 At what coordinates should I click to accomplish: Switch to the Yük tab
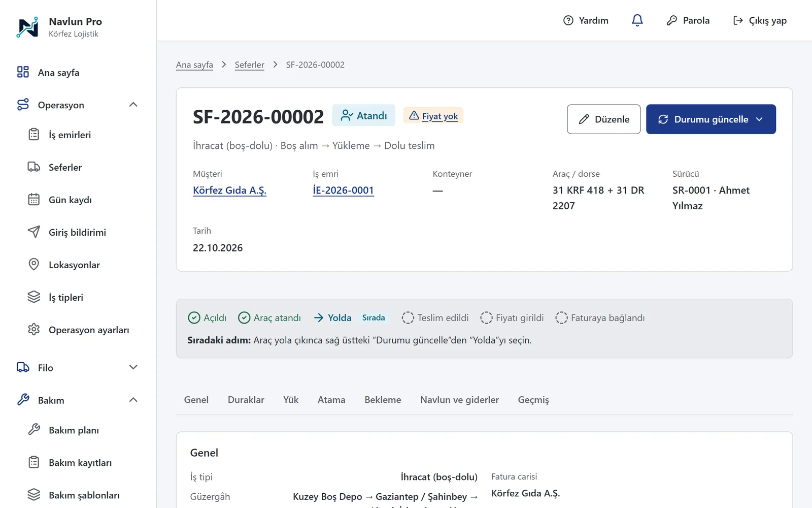point(291,400)
